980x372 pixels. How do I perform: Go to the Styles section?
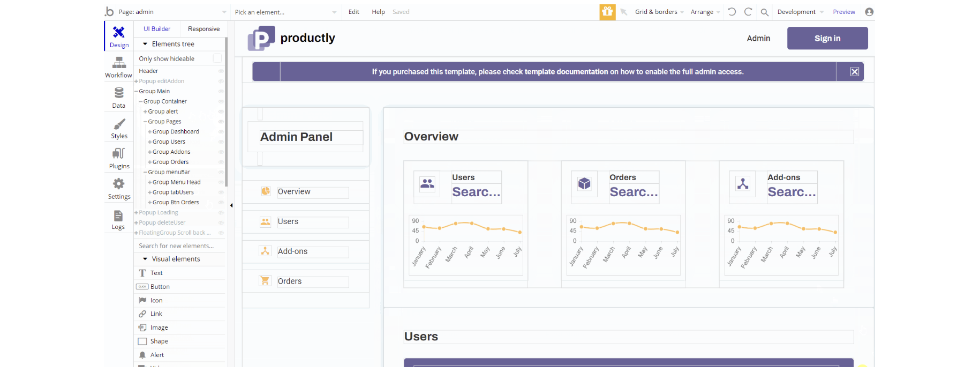pos(119,128)
